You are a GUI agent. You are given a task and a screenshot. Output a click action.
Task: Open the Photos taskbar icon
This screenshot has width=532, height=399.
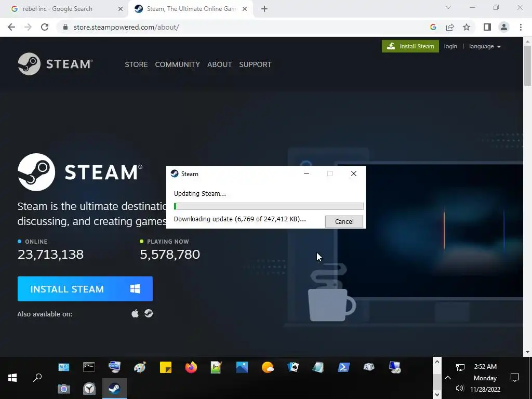[242, 367]
